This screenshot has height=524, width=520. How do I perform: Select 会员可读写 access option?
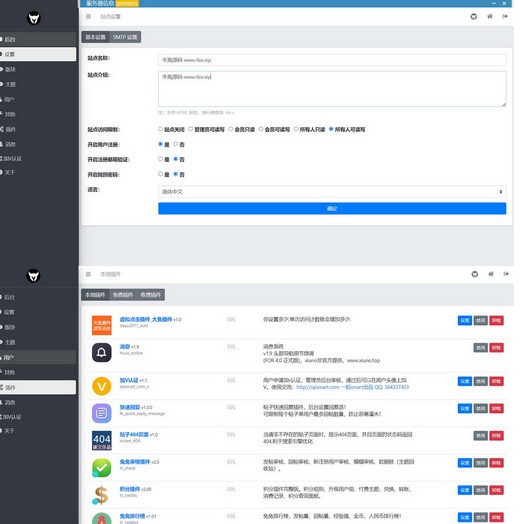coord(261,129)
